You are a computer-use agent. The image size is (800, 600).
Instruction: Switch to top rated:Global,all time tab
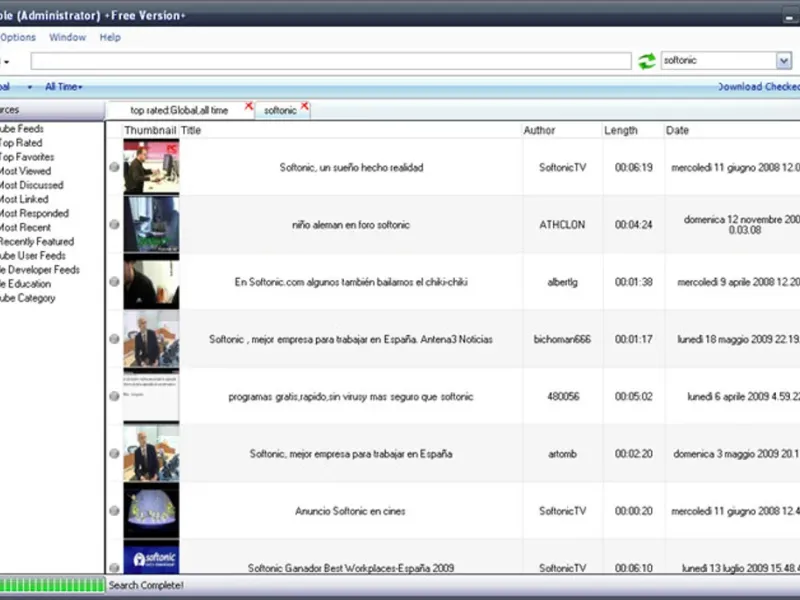click(x=179, y=110)
